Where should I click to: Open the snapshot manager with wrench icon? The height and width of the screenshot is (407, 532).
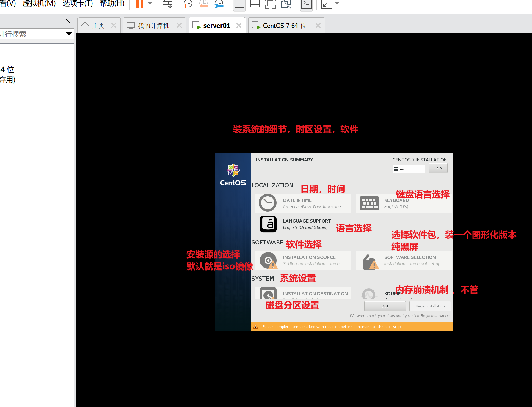[219, 4]
